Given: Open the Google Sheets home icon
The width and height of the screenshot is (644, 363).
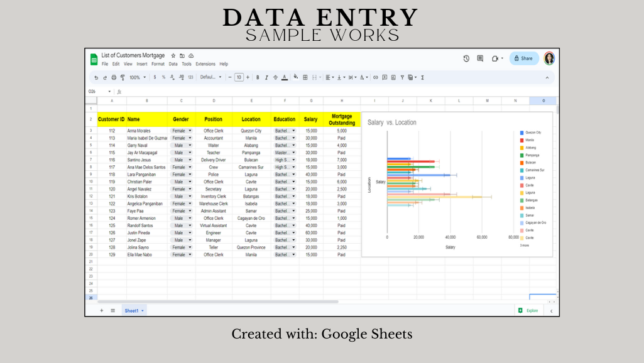Looking at the screenshot, I should [x=94, y=60].
